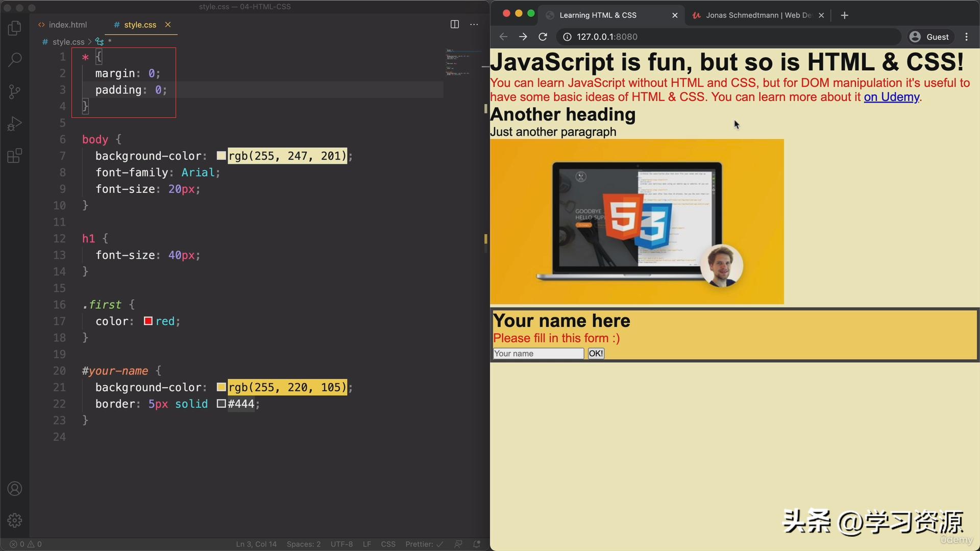Image resolution: width=980 pixels, height=551 pixels.
Task: Select the Search icon in the activity bar
Action: pyautogui.click(x=15, y=60)
